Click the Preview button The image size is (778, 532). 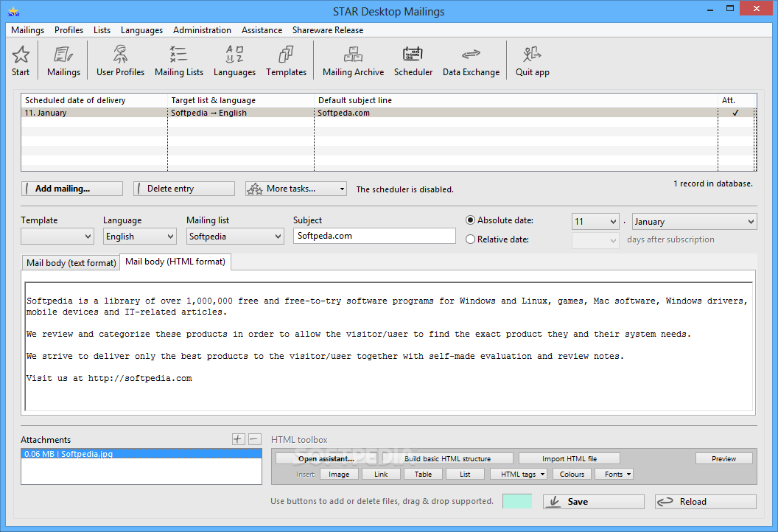tap(724, 458)
